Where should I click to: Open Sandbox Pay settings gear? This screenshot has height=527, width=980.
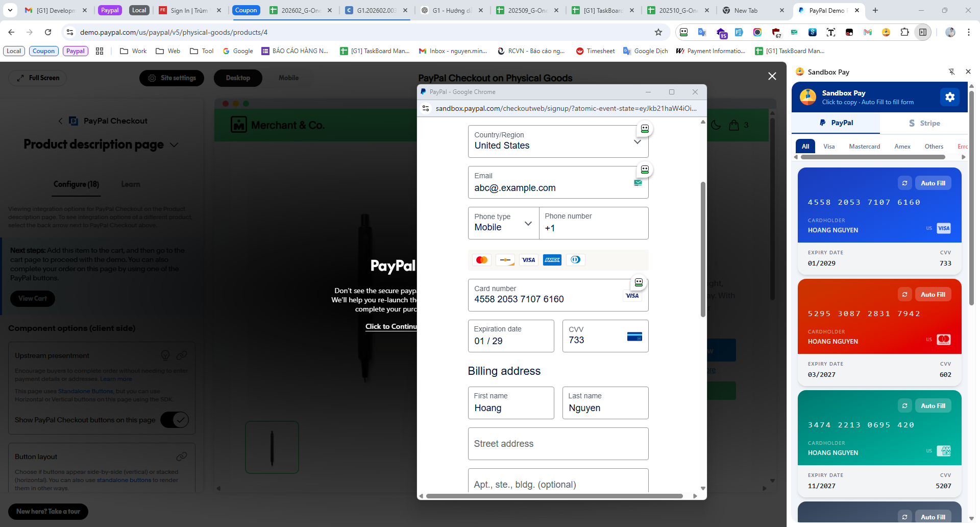click(949, 97)
